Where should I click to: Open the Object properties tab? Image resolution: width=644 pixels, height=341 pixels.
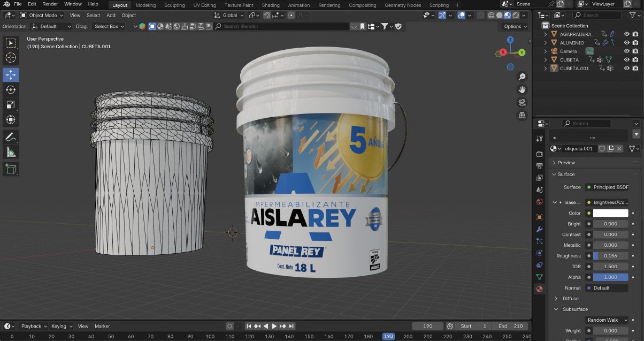540,217
